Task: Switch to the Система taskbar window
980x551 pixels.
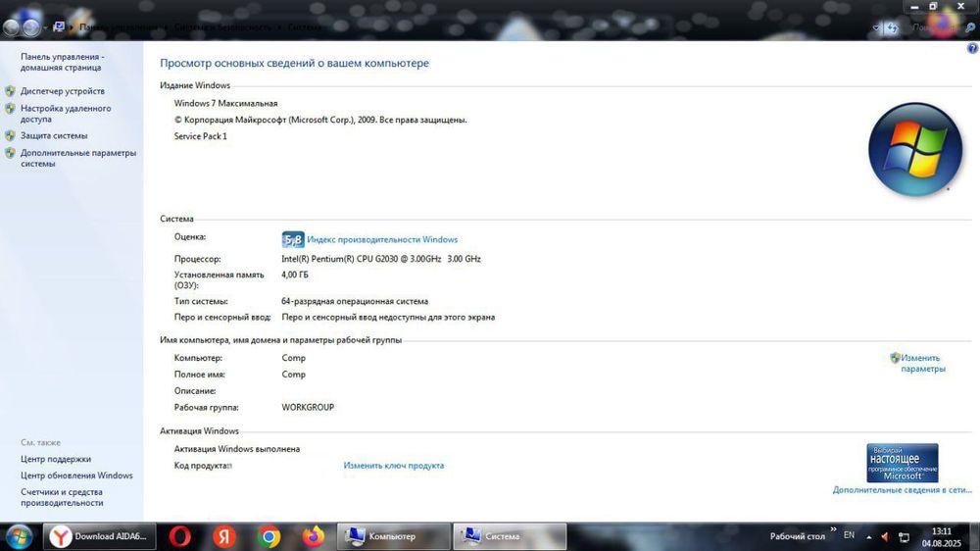Action: point(510,536)
